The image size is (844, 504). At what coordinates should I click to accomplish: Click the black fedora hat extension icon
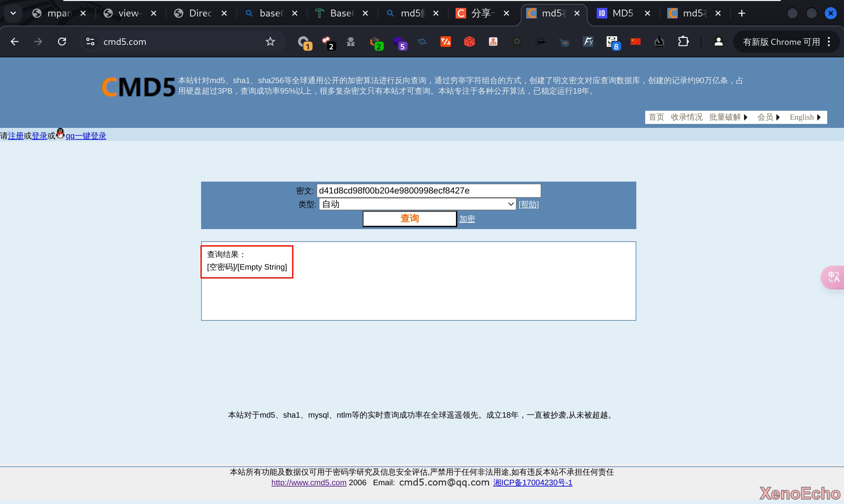pyautogui.click(x=540, y=42)
